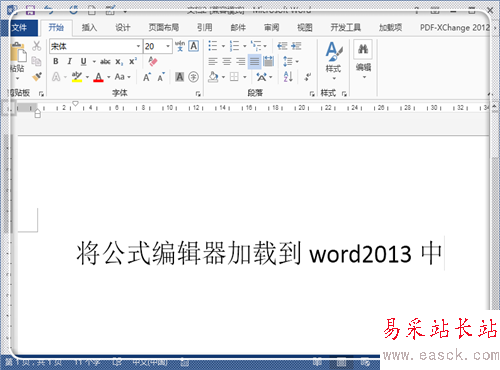Click the Paste clipboard icon
The image size is (500, 370).
[x=18, y=53]
